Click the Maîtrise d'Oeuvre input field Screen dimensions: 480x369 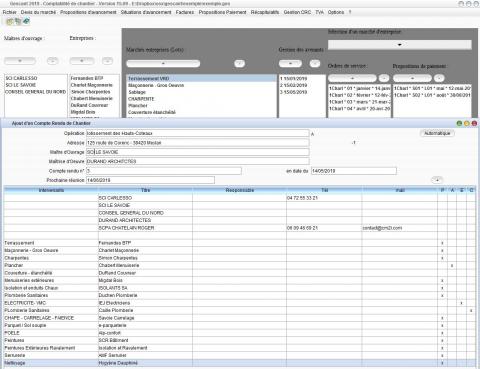pos(197,161)
